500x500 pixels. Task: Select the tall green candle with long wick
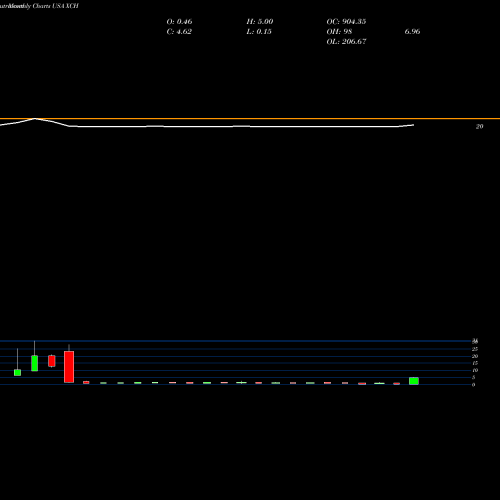point(35,363)
